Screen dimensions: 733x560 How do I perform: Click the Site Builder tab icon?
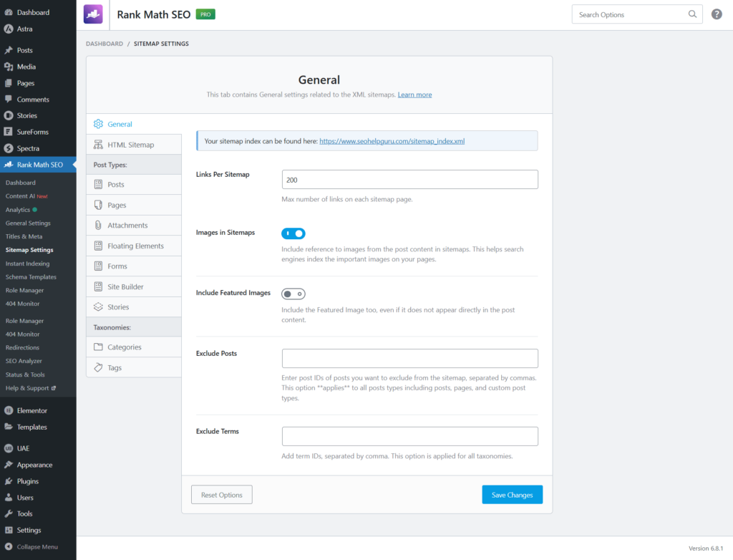point(98,286)
